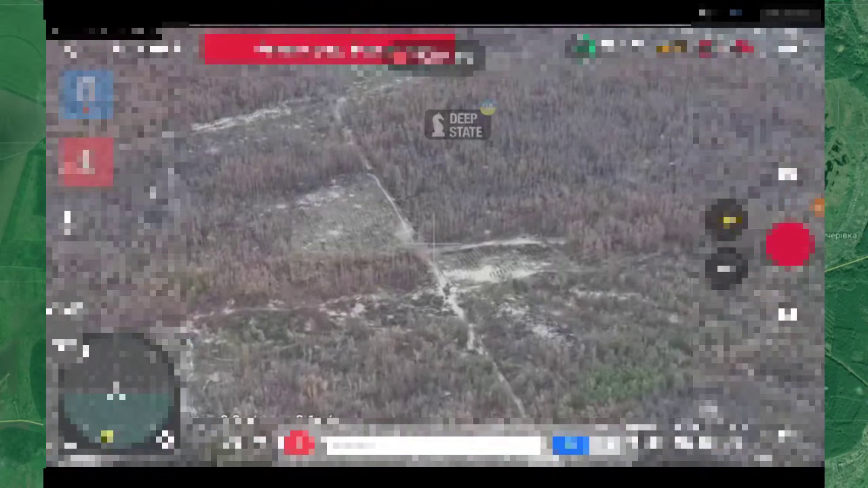The image size is (868, 488).
Task: Open the playback icon below the record button
Action: click(x=787, y=314)
